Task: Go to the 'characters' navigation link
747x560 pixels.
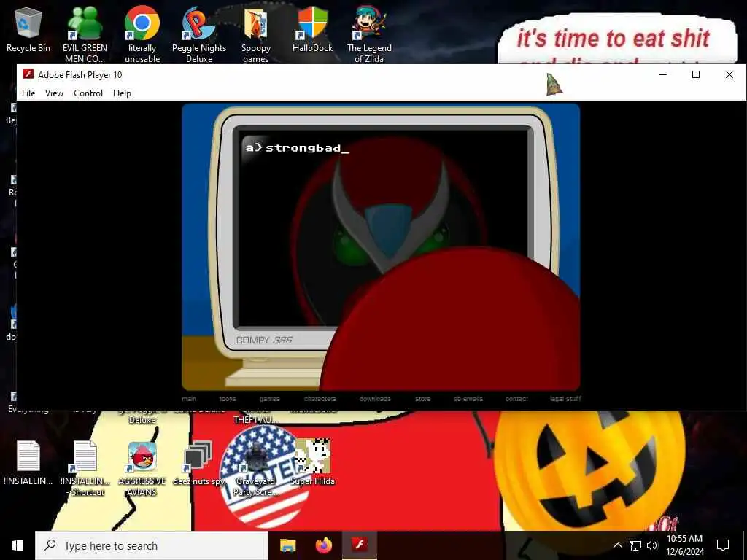Action: (x=320, y=399)
